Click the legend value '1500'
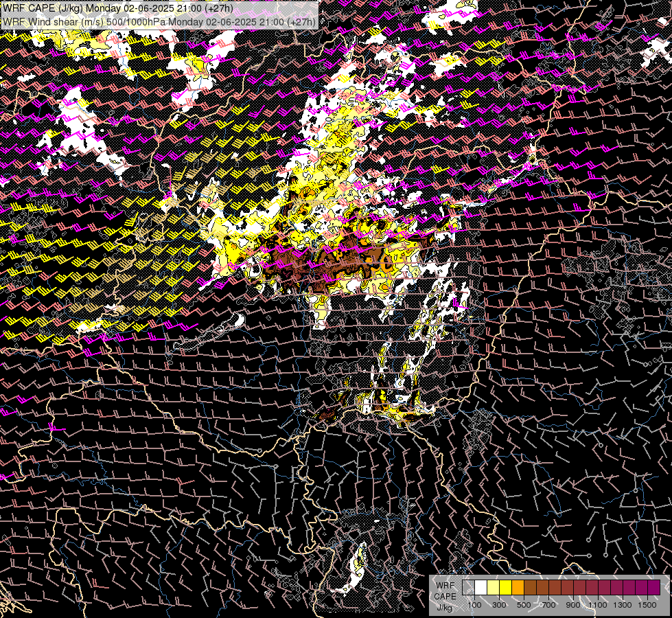672x618 pixels. click(x=647, y=605)
